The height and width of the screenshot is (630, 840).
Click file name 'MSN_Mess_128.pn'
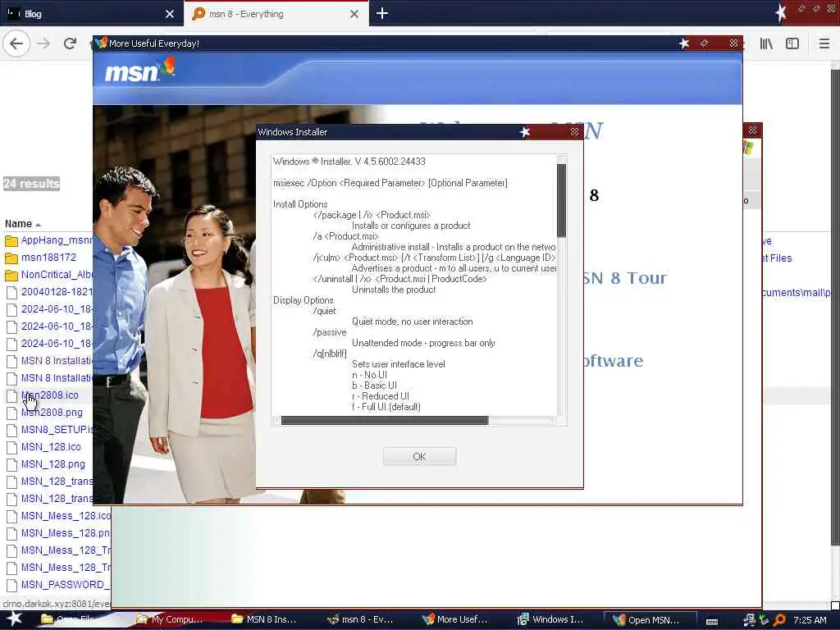point(66,533)
